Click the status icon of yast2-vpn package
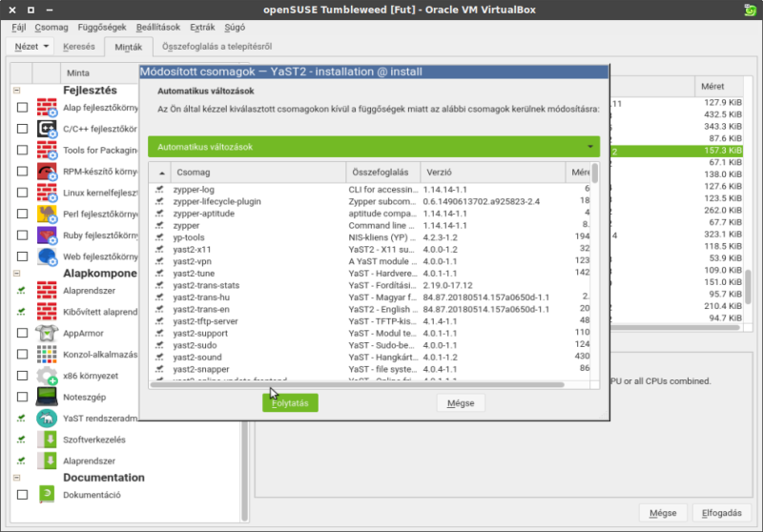Viewport: 763px width, 532px height. click(x=159, y=261)
